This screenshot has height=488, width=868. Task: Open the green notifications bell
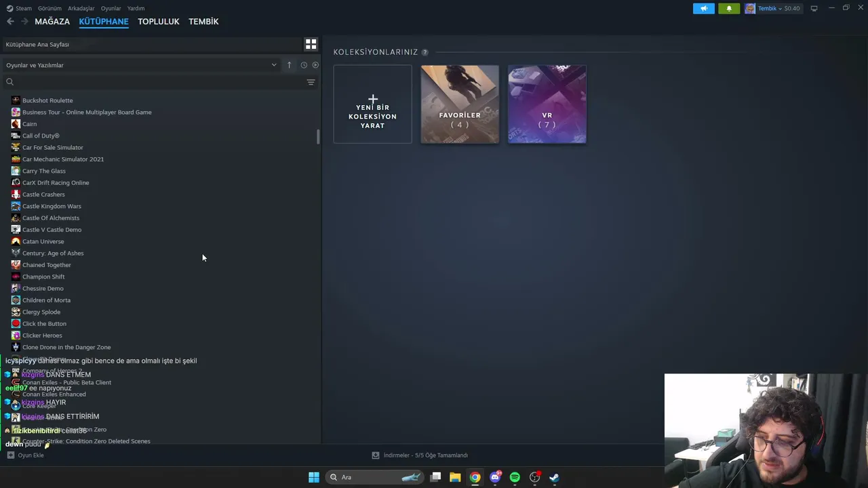click(729, 8)
